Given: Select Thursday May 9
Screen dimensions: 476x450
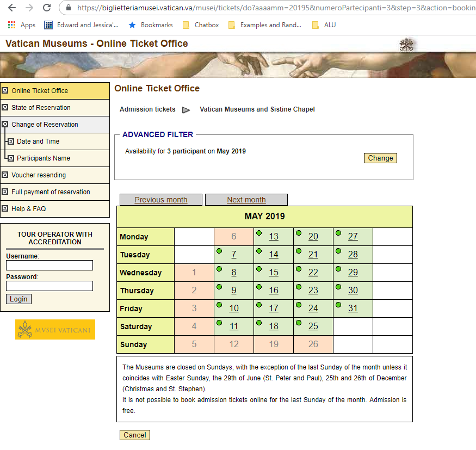Looking at the screenshot, I should (234, 290).
